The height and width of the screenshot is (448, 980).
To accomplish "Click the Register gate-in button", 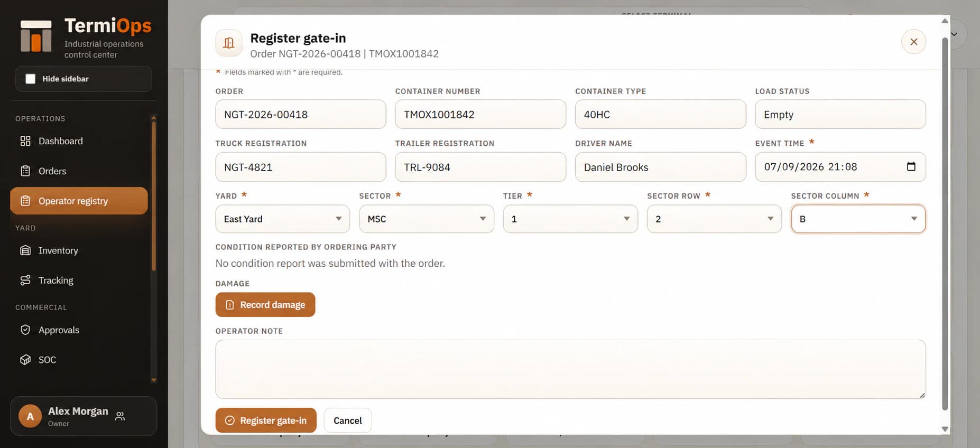I will tap(266, 421).
